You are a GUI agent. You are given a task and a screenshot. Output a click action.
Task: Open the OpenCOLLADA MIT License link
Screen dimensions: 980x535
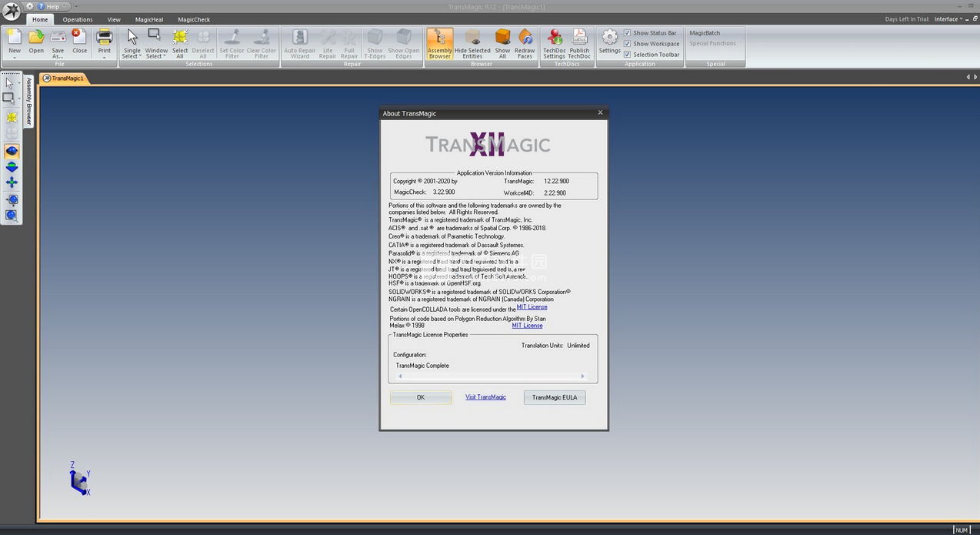coord(532,307)
